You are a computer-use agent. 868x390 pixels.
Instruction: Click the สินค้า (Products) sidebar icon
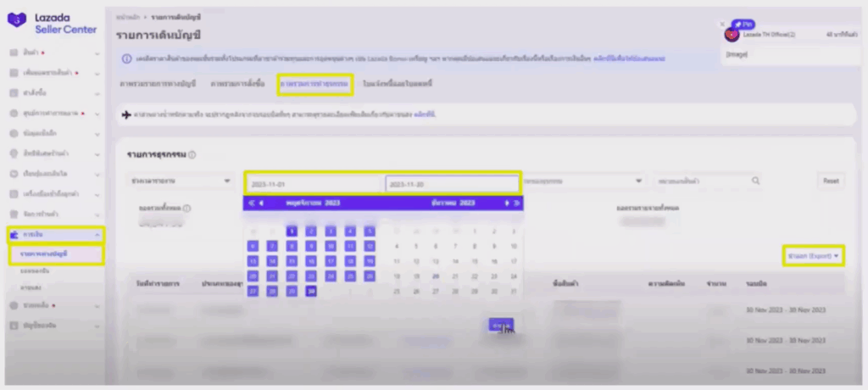(15, 53)
